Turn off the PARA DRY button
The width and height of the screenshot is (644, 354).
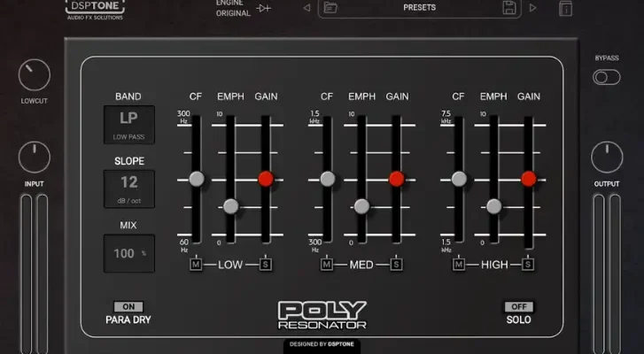(128, 306)
